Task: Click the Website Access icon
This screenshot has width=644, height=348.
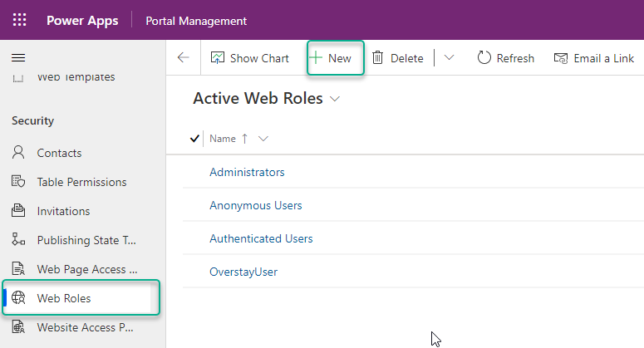Action: click(18, 326)
